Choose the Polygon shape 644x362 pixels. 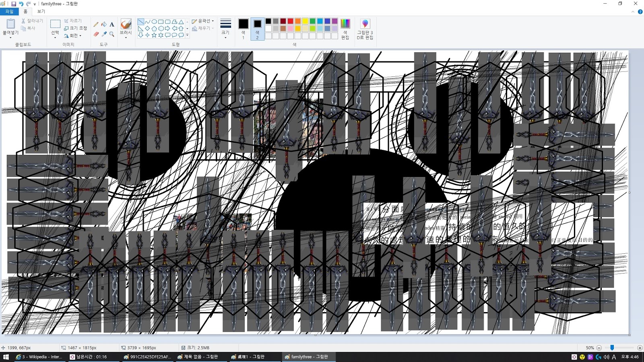tap(175, 22)
